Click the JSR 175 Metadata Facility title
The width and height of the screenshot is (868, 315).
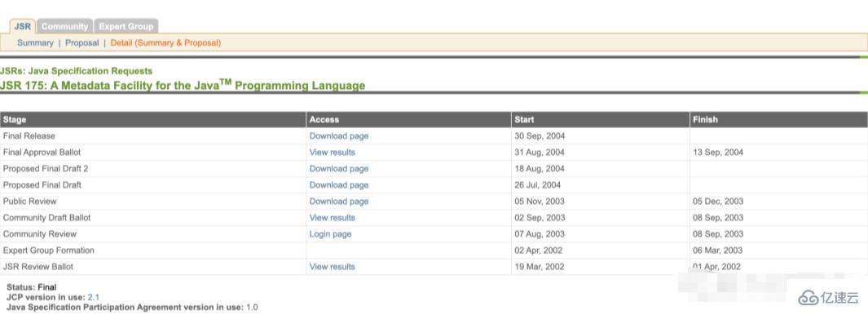[x=183, y=85]
